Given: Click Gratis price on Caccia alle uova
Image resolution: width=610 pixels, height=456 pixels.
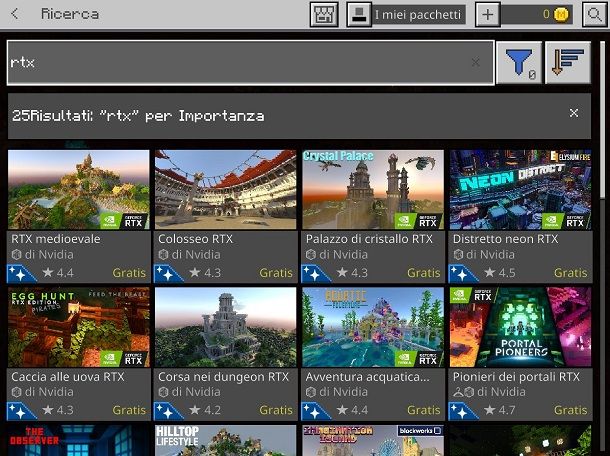Looking at the screenshot, I should (x=129, y=410).
